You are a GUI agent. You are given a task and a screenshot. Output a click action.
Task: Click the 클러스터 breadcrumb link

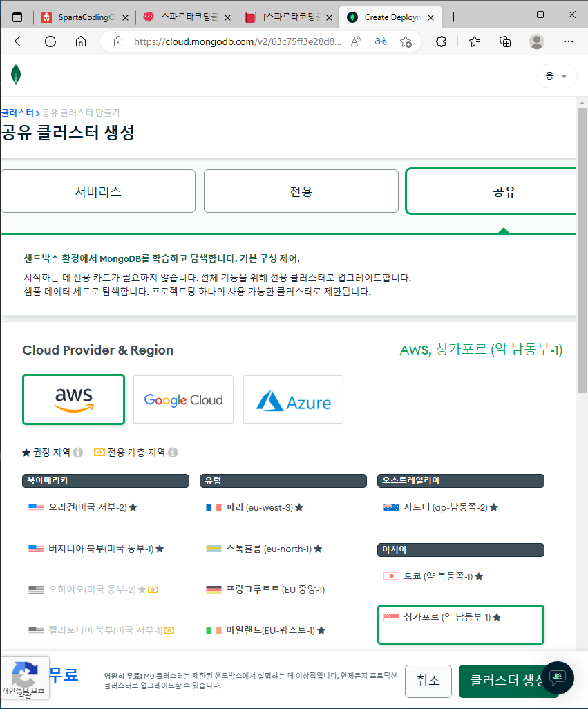pos(17,113)
